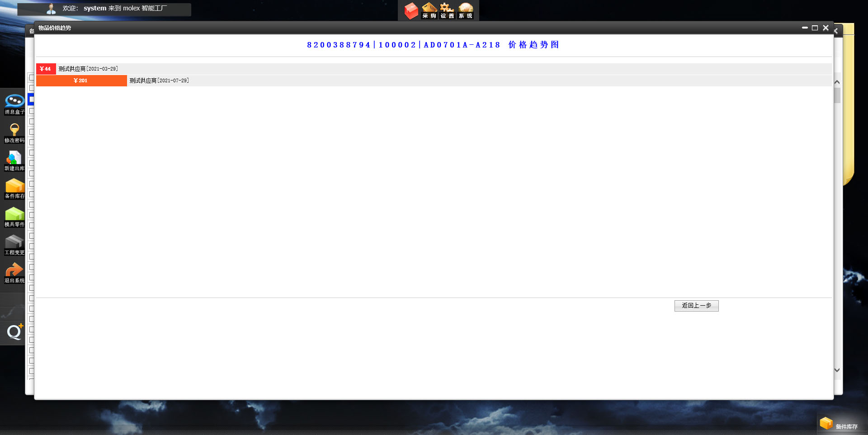Open the 系统 menu in top toolbar
This screenshot has height=435, width=868.
coord(466,10)
